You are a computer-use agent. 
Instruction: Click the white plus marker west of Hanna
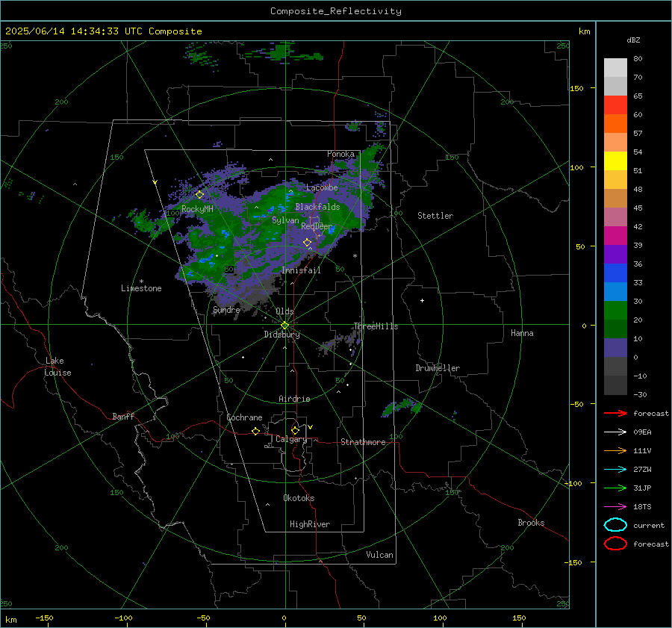click(422, 300)
